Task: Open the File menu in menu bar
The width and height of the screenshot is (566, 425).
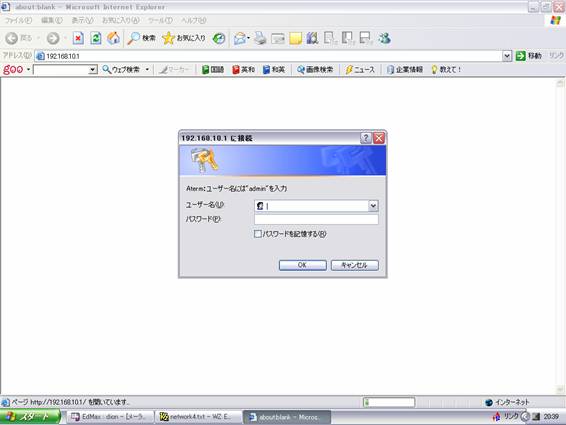Action: (18, 20)
